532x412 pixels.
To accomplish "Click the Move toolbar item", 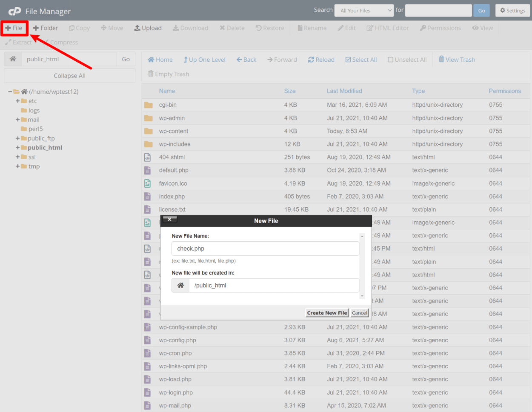I will (x=112, y=28).
